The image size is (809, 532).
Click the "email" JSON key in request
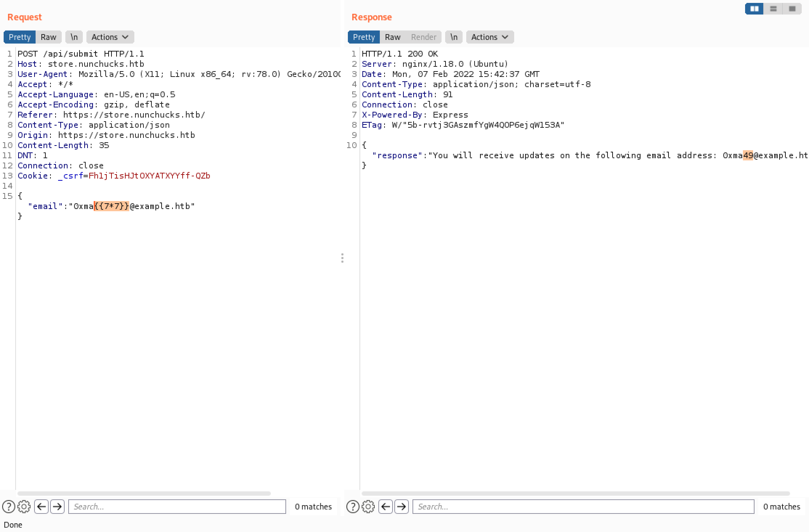45,206
